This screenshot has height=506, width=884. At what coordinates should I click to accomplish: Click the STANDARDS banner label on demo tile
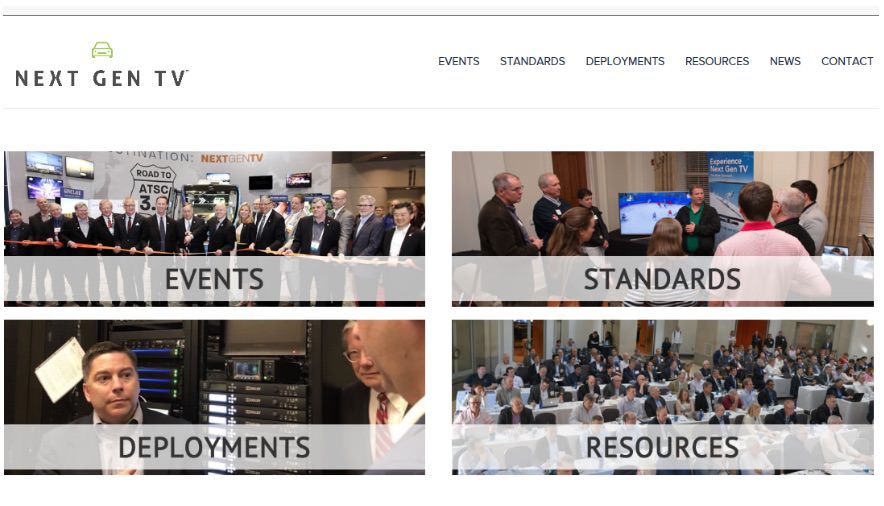point(662,279)
